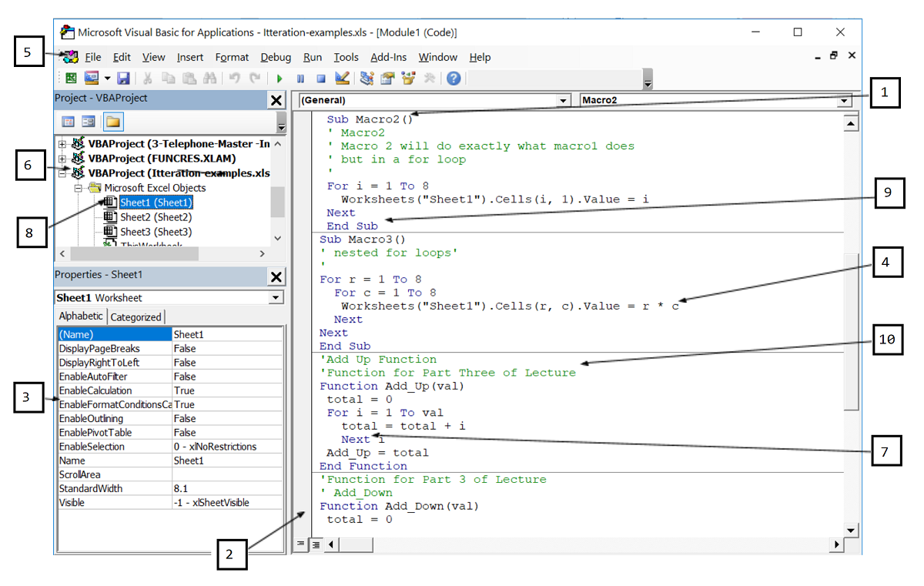The height and width of the screenshot is (586, 924).
Task: Save the project with the floppy disk icon
Action: click(123, 79)
